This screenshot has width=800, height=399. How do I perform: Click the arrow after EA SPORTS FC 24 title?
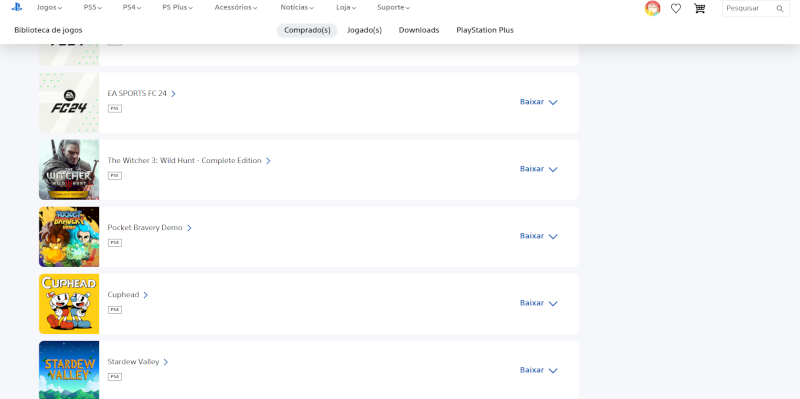[x=173, y=94]
